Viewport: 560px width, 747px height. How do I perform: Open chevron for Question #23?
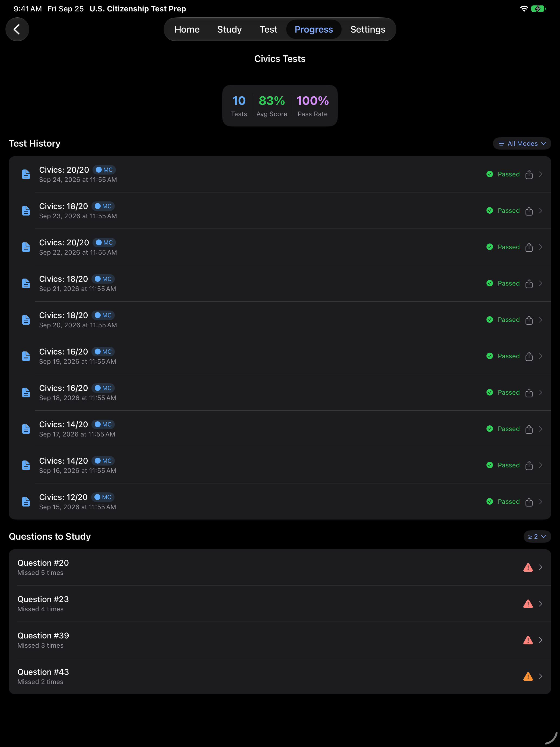click(541, 603)
